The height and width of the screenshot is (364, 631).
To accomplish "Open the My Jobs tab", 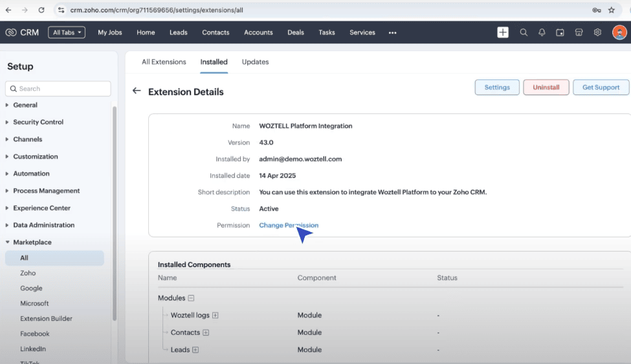I will tap(110, 32).
